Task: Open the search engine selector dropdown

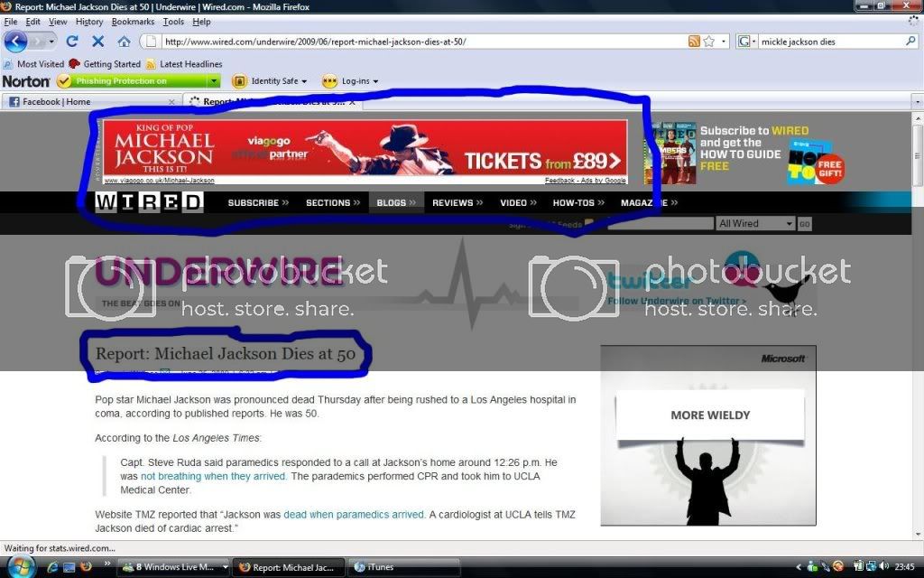Action: tap(746, 42)
